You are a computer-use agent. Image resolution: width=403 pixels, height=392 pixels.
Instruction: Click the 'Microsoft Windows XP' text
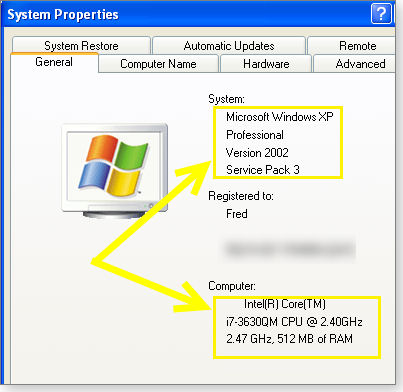[x=279, y=117]
